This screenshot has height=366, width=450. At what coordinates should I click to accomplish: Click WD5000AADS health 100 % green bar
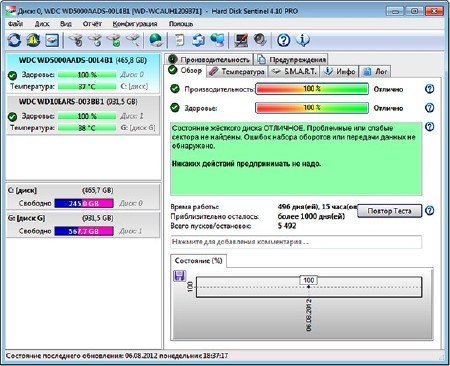[87, 75]
